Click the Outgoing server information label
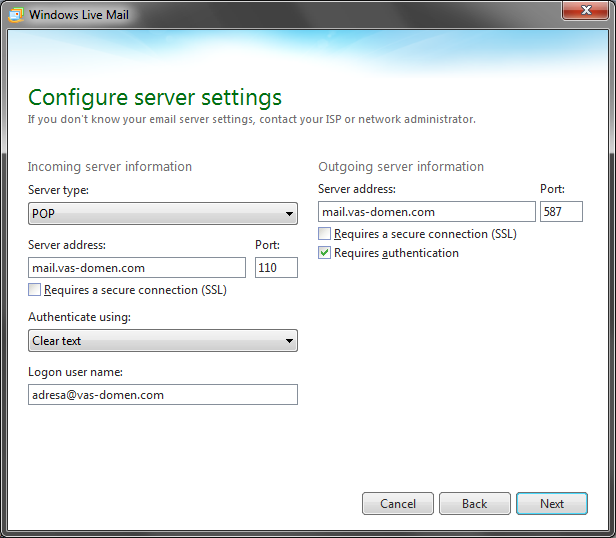 [x=401, y=167]
